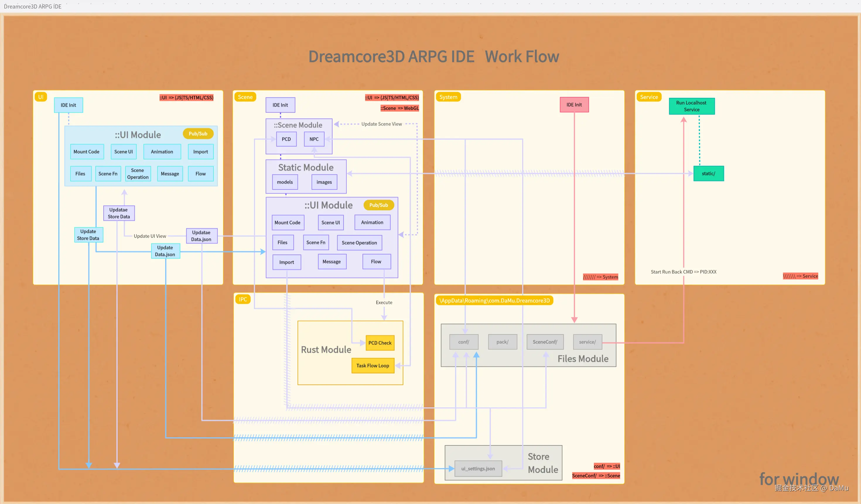861x504 pixels.
Task: Click the IPC panel label tag
Action: tap(242, 299)
